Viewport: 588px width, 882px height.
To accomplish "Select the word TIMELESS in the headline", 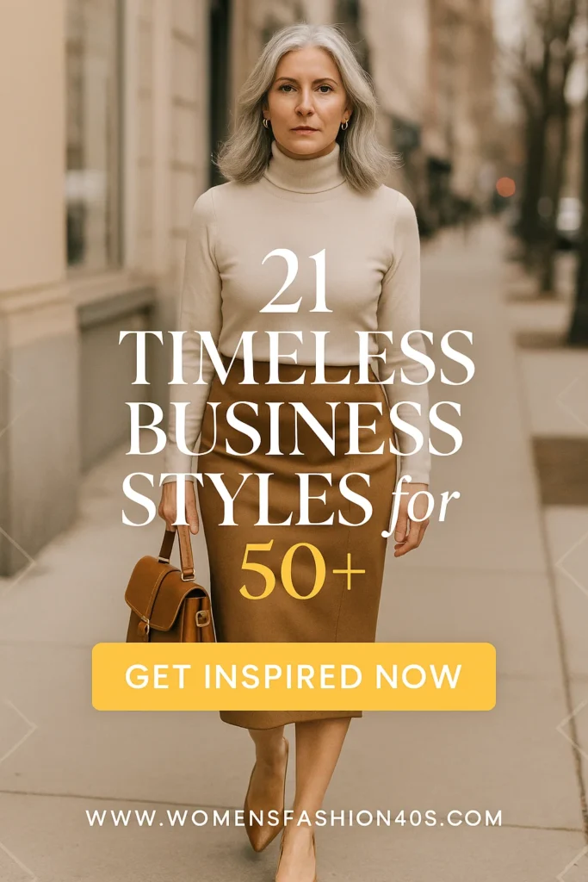I will click(297, 357).
